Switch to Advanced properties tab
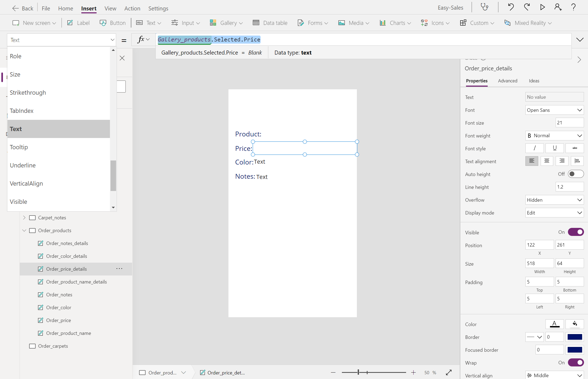Image resolution: width=588 pixels, height=379 pixels. (507, 81)
